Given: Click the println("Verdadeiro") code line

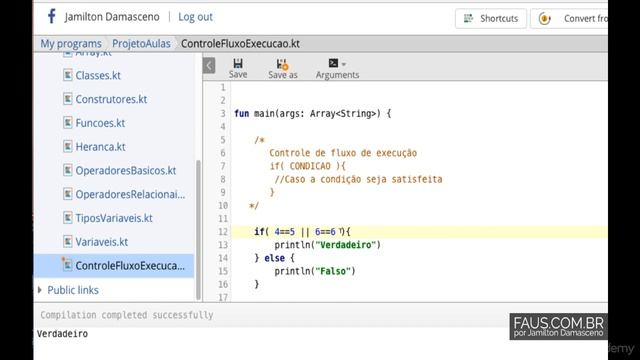Looking at the screenshot, I should coord(327,245).
